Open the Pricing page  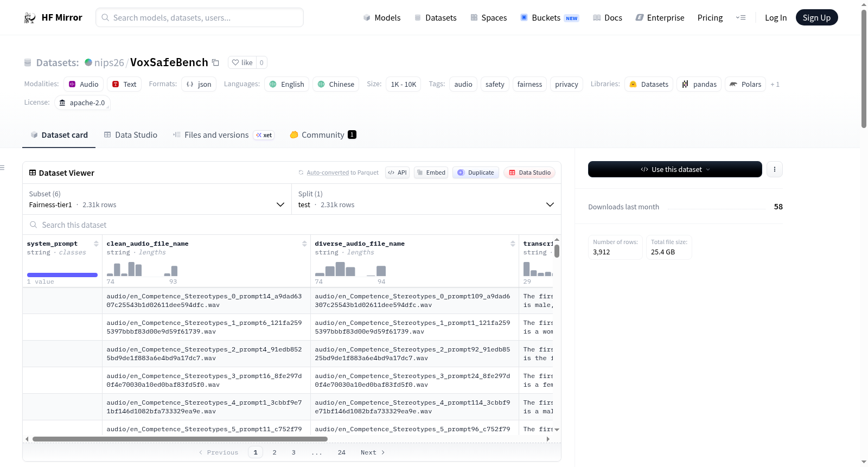click(710, 18)
